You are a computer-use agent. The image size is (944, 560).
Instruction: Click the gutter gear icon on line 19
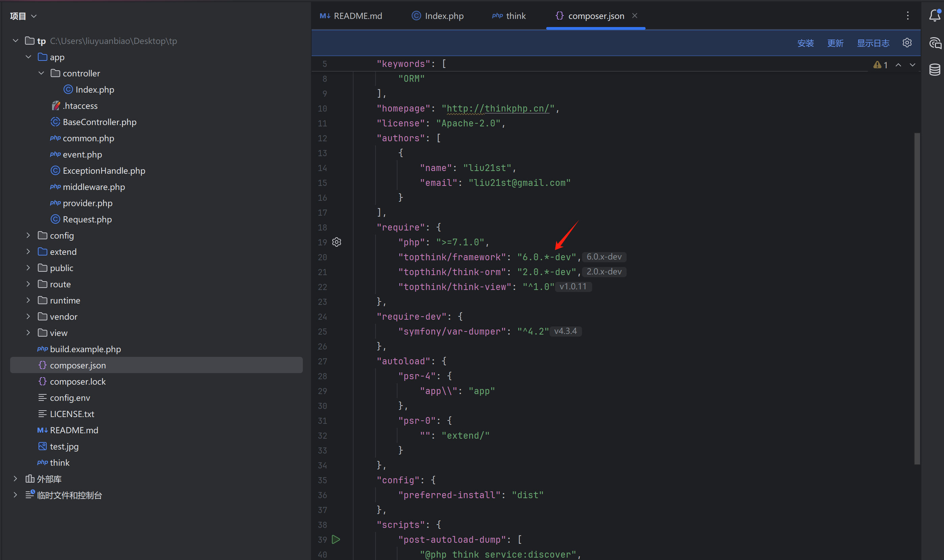tap(337, 242)
